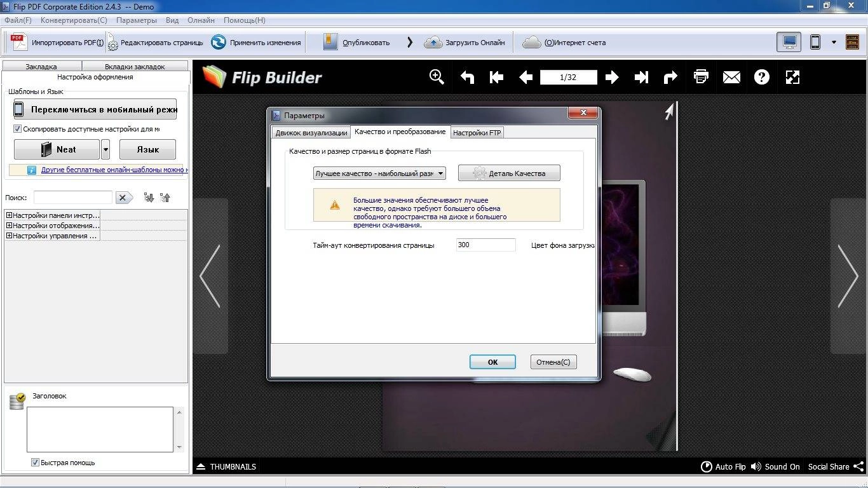Open the Вид menu
This screenshot has width=868, height=488.
click(x=172, y=20)
